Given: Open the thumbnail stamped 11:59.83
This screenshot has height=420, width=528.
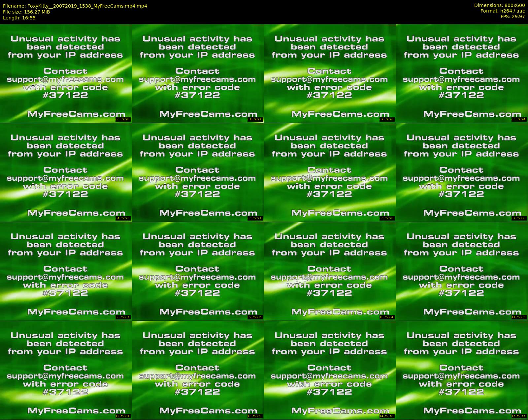Looking at the screenshot, I should [462, 271].
